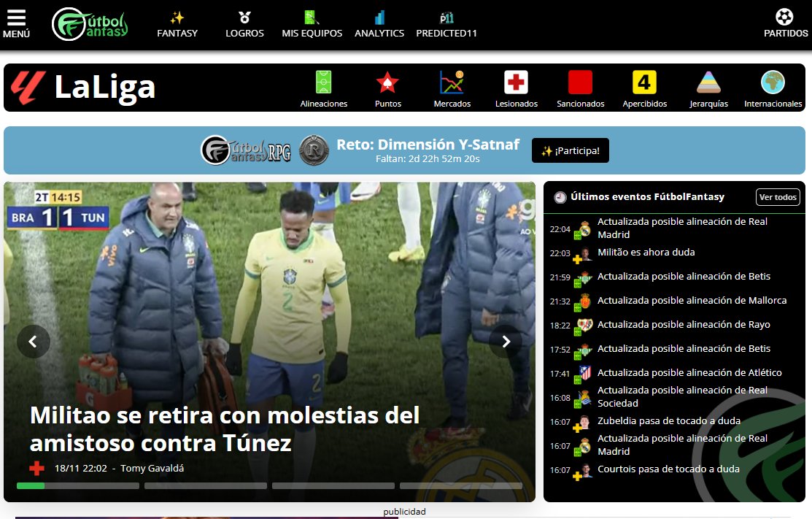Open 'Militão es ahora duda' event
The image size is (812, 519).
[648, 252]
